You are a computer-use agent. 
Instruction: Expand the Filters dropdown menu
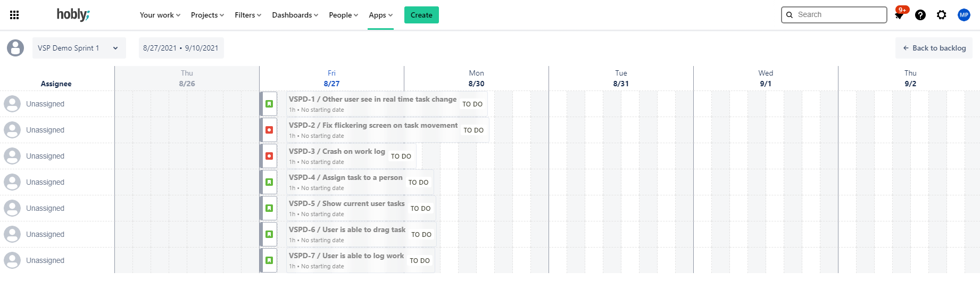248,15
